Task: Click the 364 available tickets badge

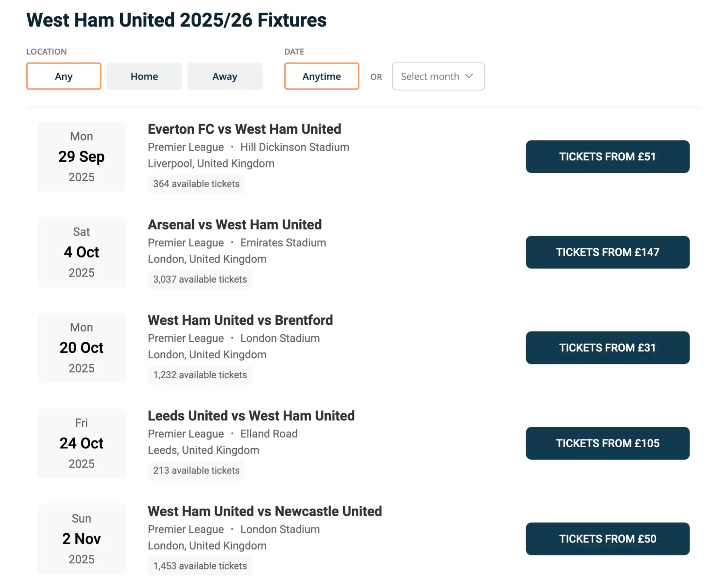Action: (196, 184)
